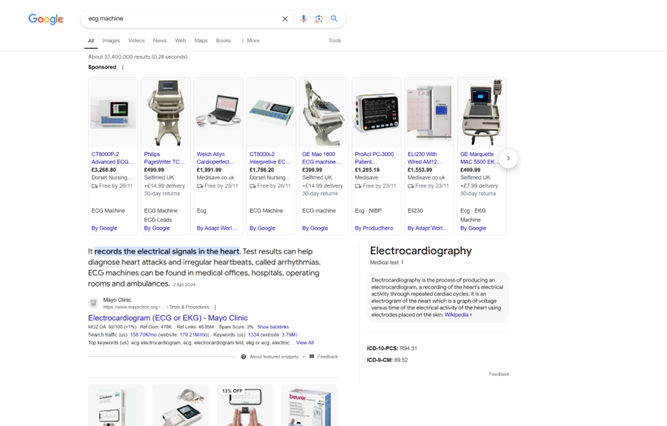The height and width of the screenshot is (426, 667).
Task: Open the News results tab
Action: 160,41
